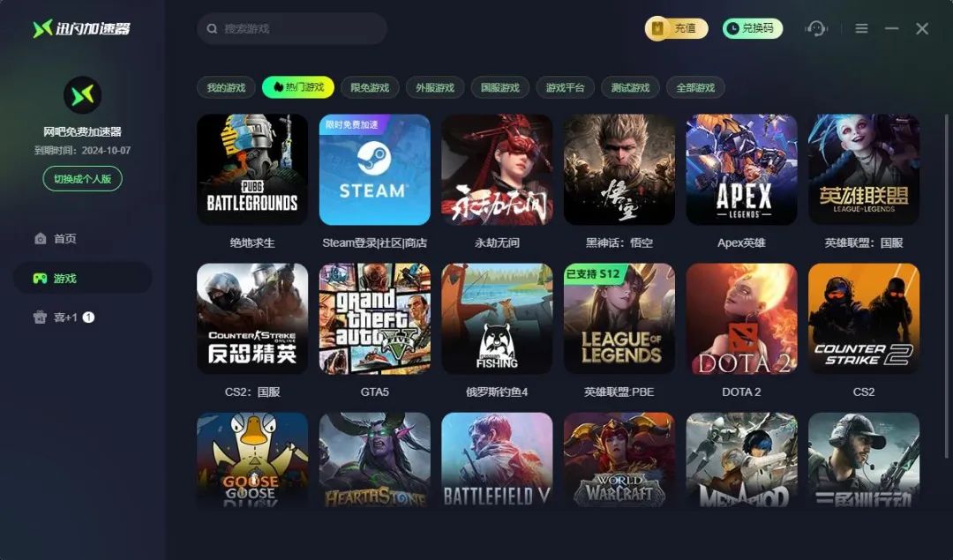The height and width of the screenshot is (560, 953).
Task: Click the 切换成个人版 button
Action: pyautogui.click(x=83, y=178)
